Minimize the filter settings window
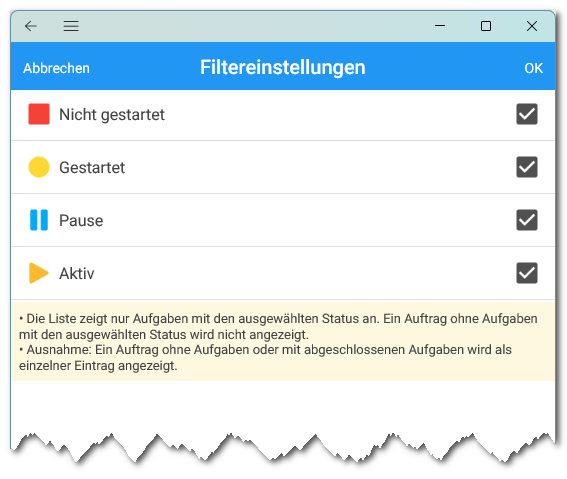567x479 pixels. tap(440, 26)
